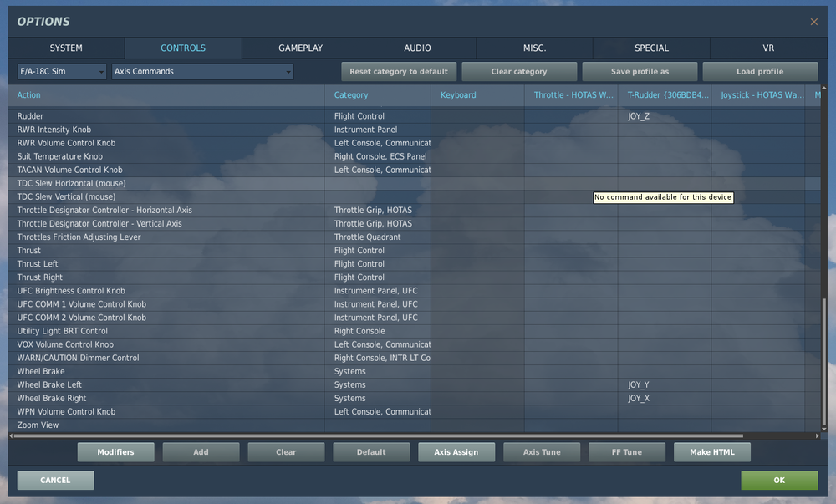Open the AUDIO tab
Viewport: 836px width, 504px height.
[417, 48]
